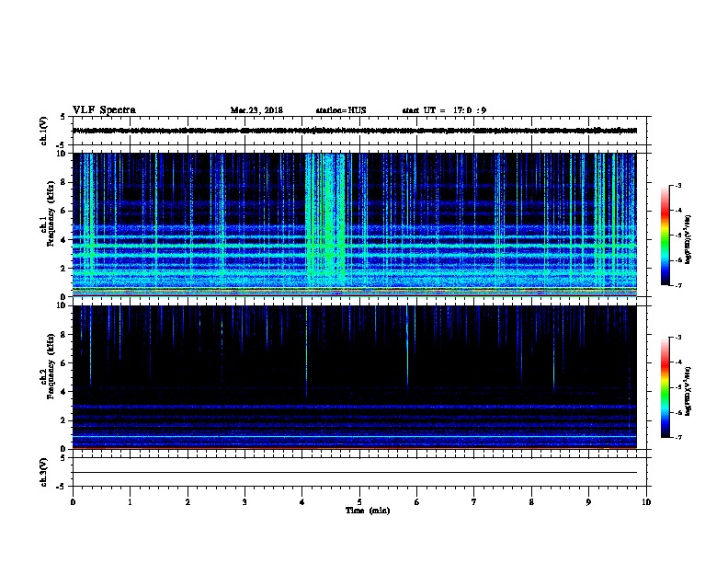
Task: Click the tall sferic streak near minute 6 in ch.2
Action: coord(407,346)
